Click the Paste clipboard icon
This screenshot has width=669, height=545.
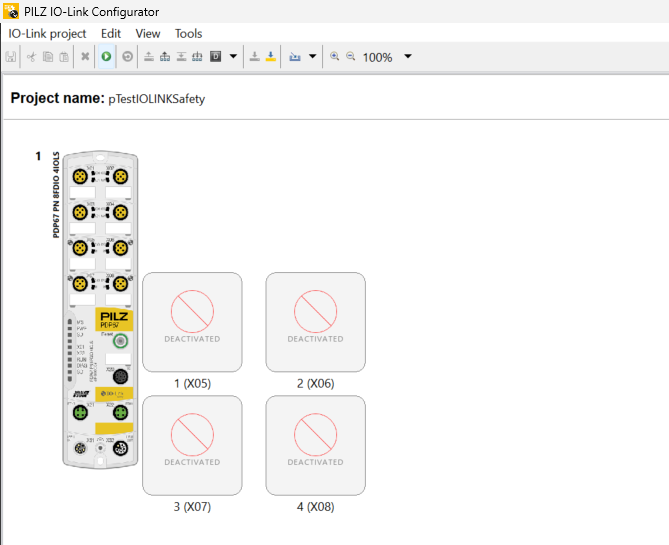pos(64,56)
